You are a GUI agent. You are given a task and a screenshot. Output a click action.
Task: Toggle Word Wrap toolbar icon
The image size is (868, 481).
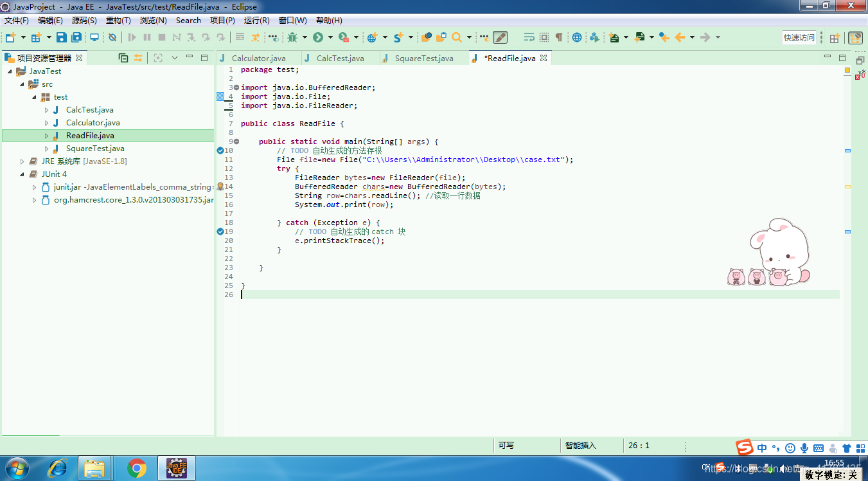[529, 37]
